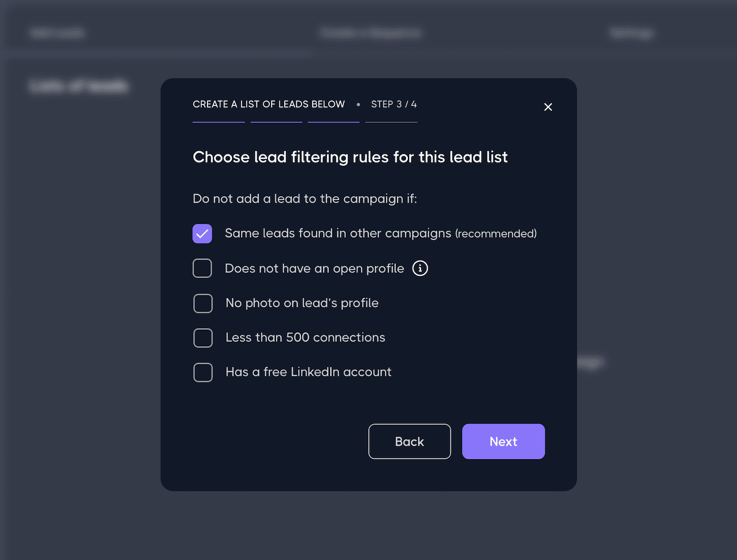Screen dimensions: 737x560
Task: Check the Less than 500 connections box
Action: pyautogui.click(x=203, y=337)
